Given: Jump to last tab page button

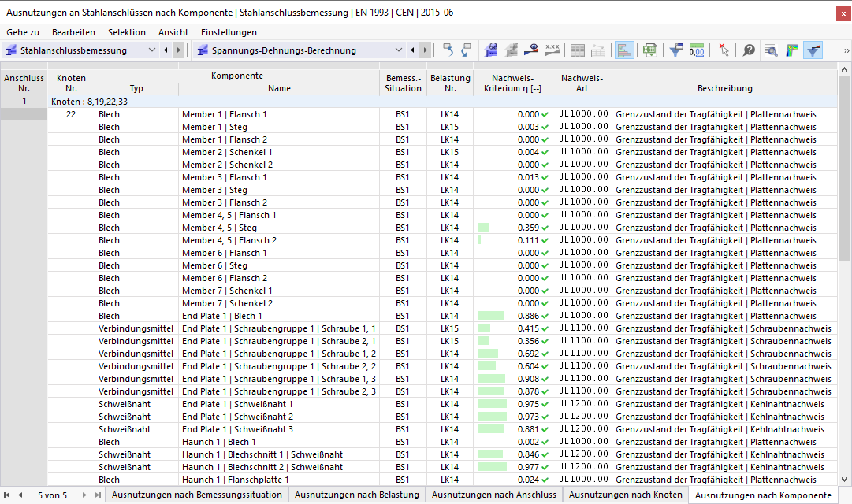Looking at the screenshot, I should coord(98,495).
